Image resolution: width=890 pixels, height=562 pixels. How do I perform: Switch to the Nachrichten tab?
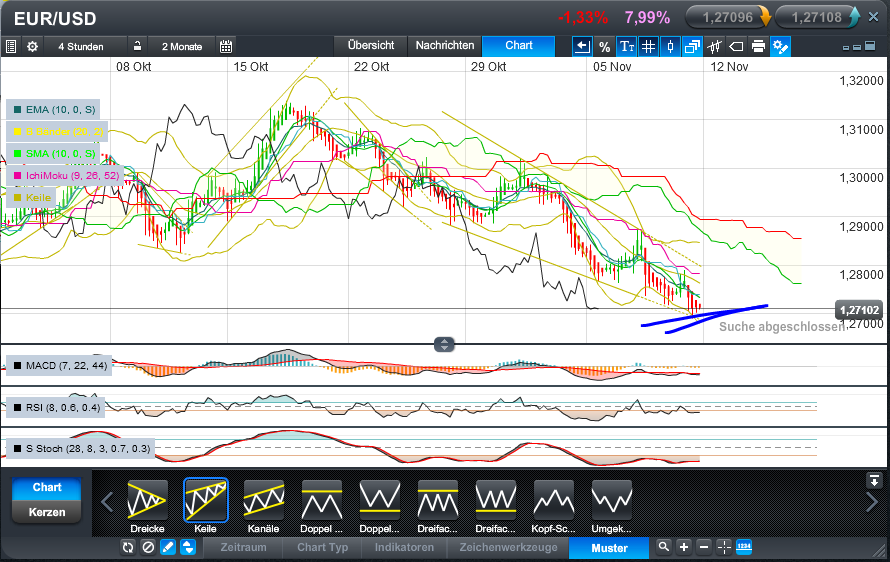coord(444,45)
